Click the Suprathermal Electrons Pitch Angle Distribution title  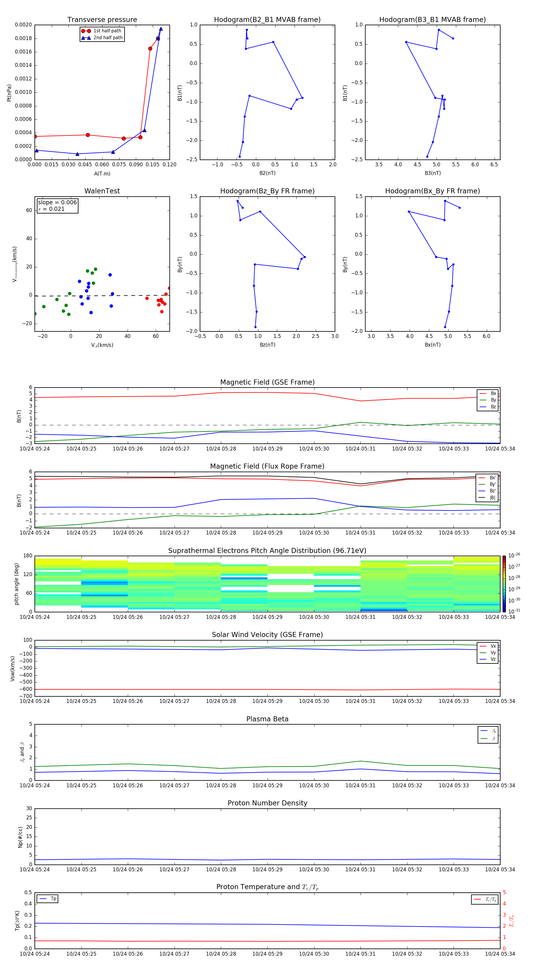(267, 551)
